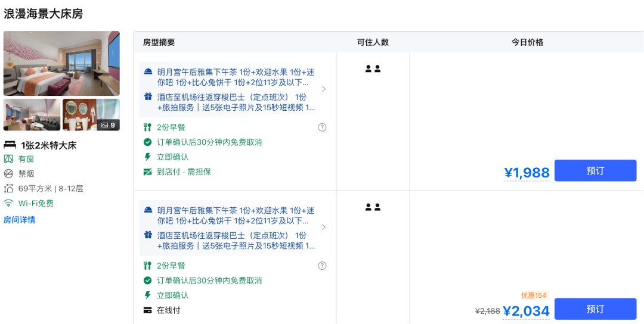Click the bed icon next to 1张2米特大床
The image size is (644, 324).
click(10, 145)
